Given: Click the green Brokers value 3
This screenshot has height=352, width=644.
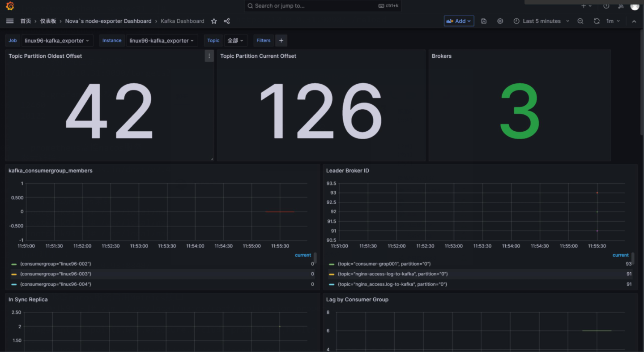Looking at the screenshot, I should point(520,111).
